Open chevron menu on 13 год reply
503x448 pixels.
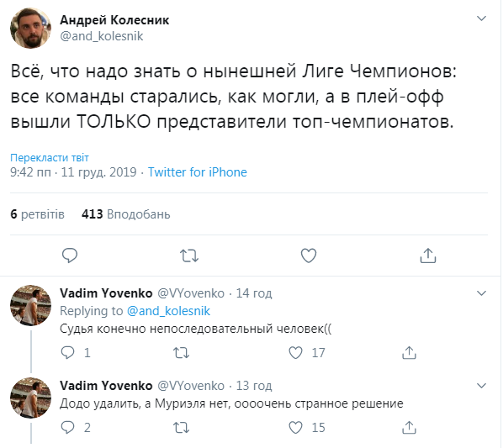(x=481, y=386)
